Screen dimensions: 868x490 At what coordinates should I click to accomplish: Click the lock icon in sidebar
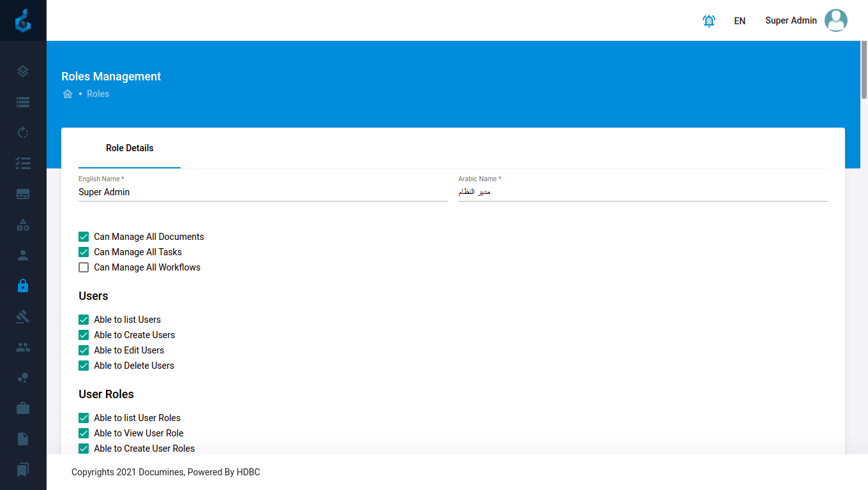point(23,286)
